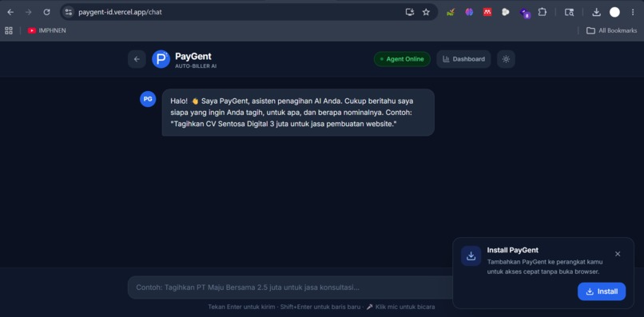Click the PayGent greeting message bubble
This screenshot has width=644, height=317.
tap(298, 113)
